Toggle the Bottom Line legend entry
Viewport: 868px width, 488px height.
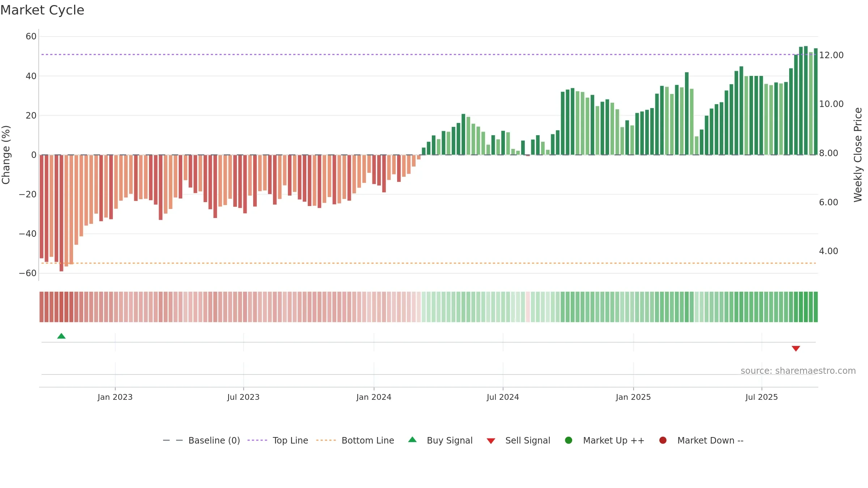point(355,440)
